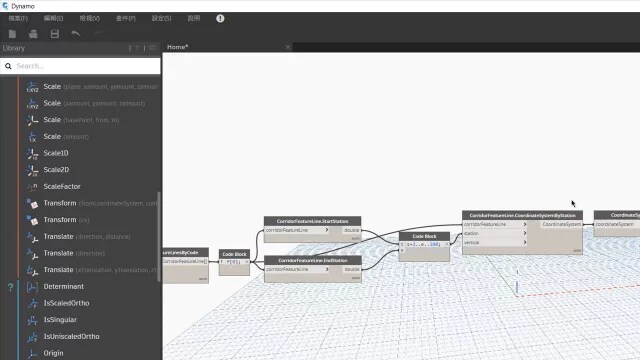Expand station port chevron on CoordinateSystemByStation node
The image size is (640, 360).
[524, 233]
